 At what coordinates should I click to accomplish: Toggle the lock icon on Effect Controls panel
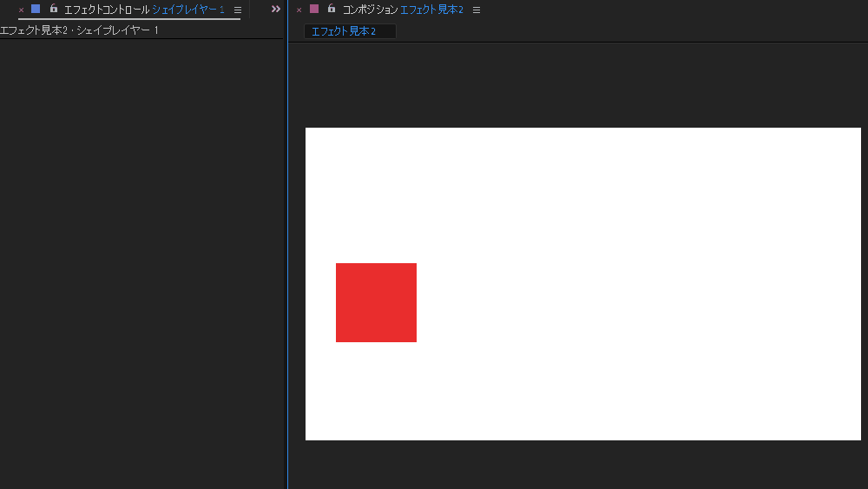(54, 9)
